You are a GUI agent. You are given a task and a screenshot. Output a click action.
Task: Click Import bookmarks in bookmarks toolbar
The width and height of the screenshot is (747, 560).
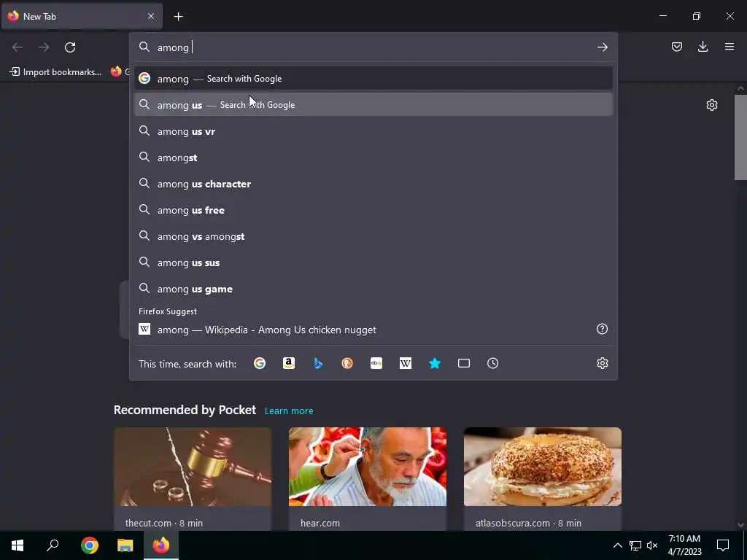click(55, 72)
